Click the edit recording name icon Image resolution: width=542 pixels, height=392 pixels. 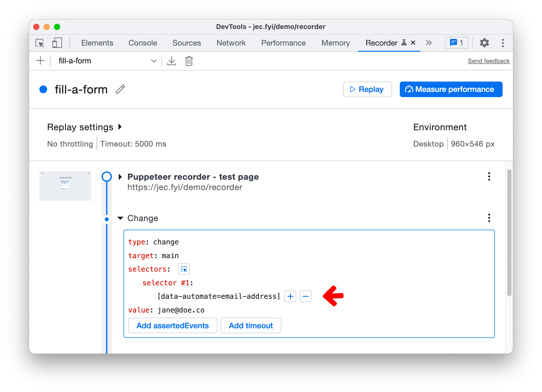122,89
